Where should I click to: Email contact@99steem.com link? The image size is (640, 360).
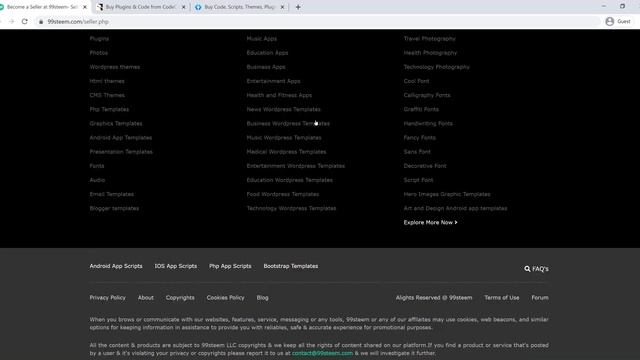point(322,353)
